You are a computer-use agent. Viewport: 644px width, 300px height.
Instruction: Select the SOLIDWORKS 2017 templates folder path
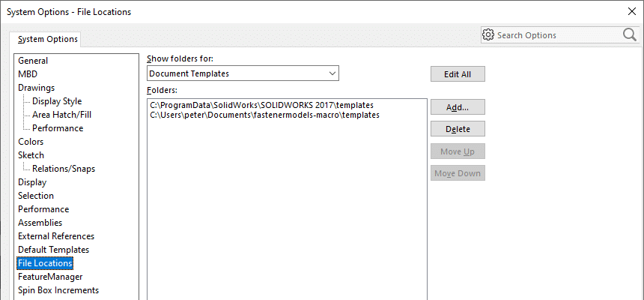[261, 105]
